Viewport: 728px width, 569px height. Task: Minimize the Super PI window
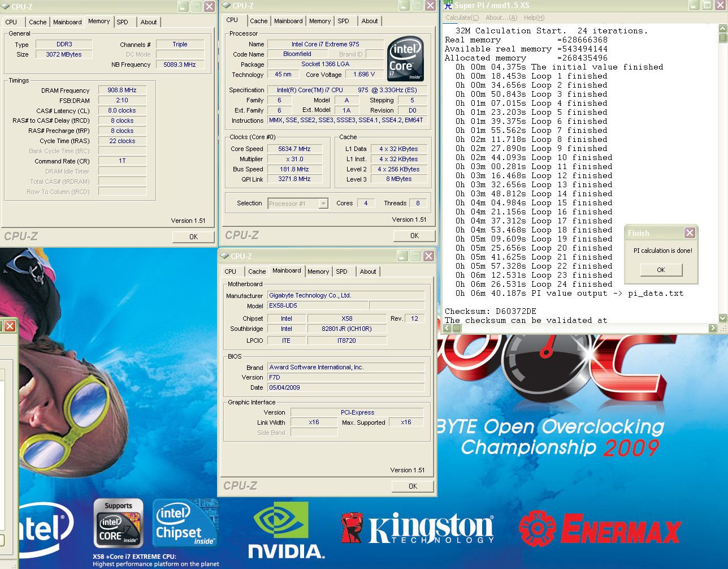tap(695, 6)
